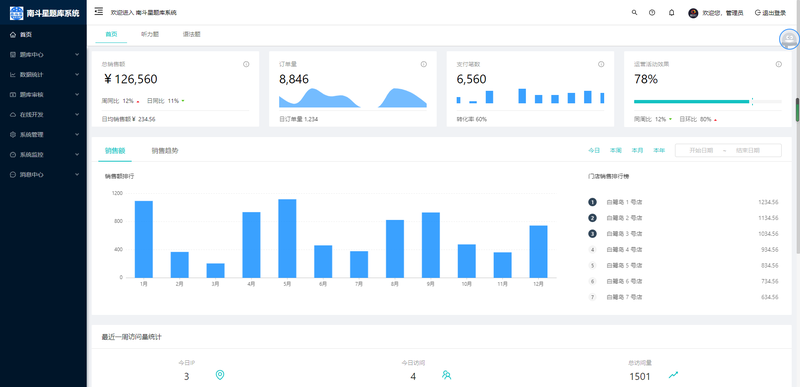Click the 3月 bar in sales chart

(x=215, y=270)
